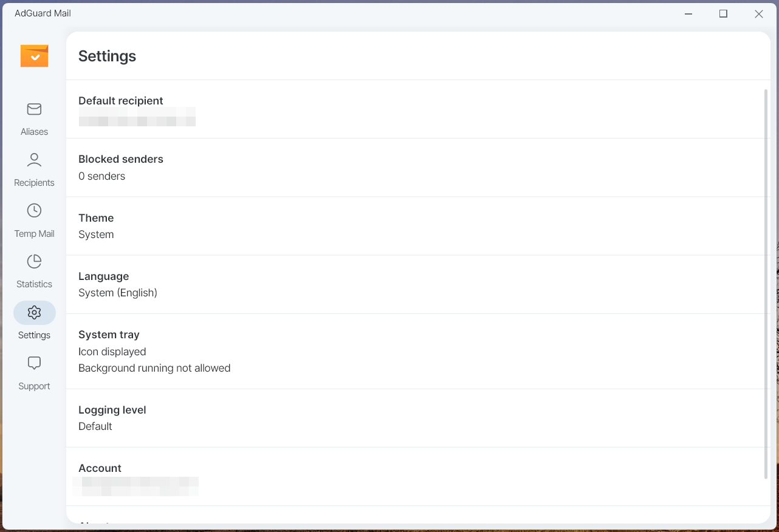Maximize the AdGuard Mail window
The width and height of the screenshot is (779, 532).
pyautogui.click(x=723, y=14)
